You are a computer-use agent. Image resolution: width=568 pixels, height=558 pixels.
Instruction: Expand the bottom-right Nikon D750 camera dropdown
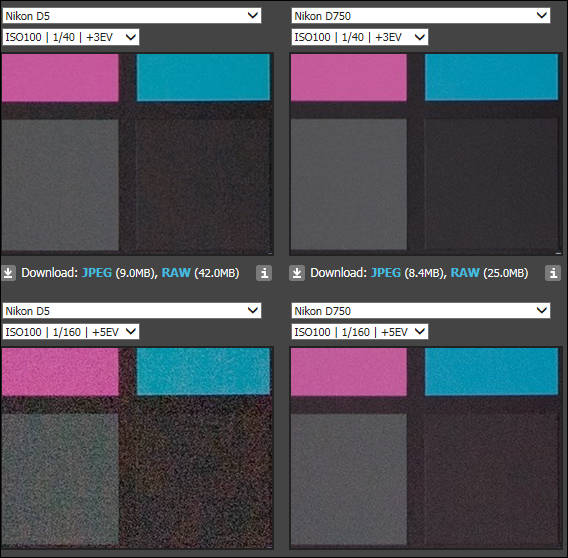pos(421,311)
